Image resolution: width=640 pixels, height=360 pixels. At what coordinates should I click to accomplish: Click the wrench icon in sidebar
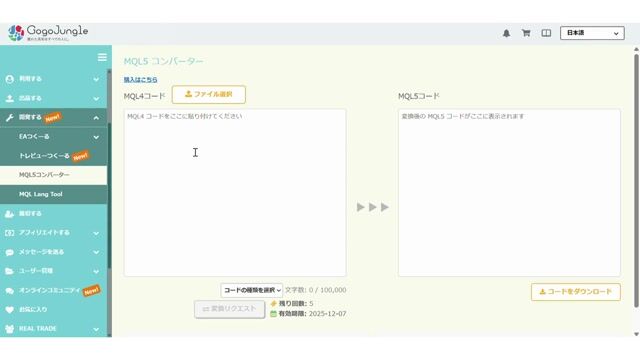coord(10,118)
